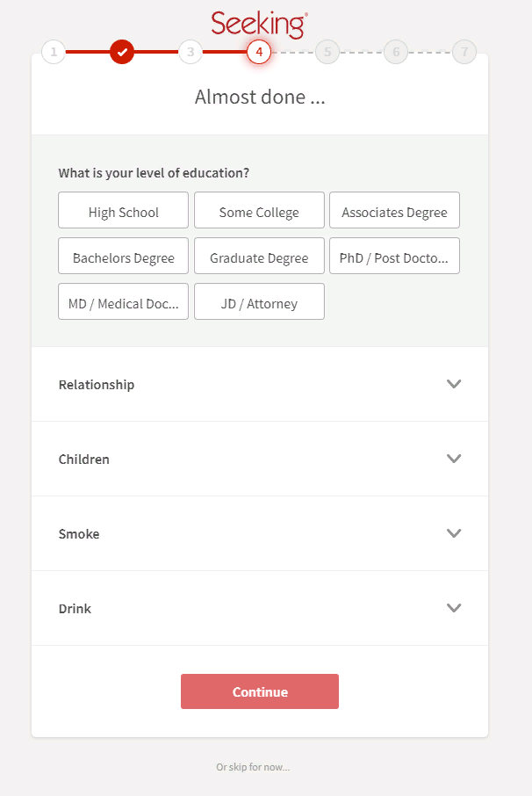Select current step 4 indicator
The image size is (532, 796).
pyautogui.click(x=259, y=52)
